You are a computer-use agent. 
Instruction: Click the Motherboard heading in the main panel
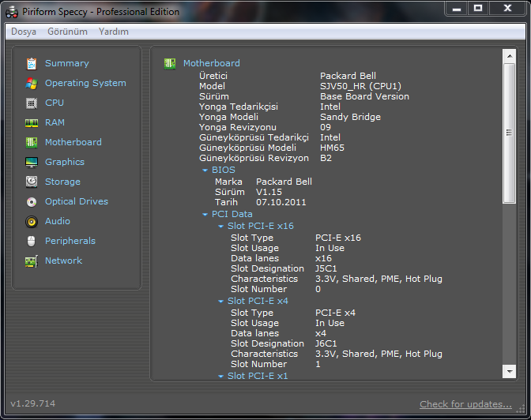pos(212,63)
